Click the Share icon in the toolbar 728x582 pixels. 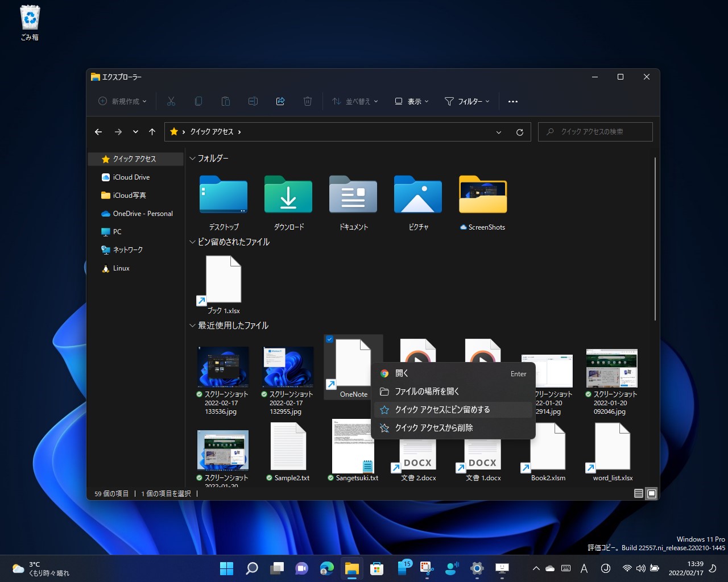click(x=280, y=101)
